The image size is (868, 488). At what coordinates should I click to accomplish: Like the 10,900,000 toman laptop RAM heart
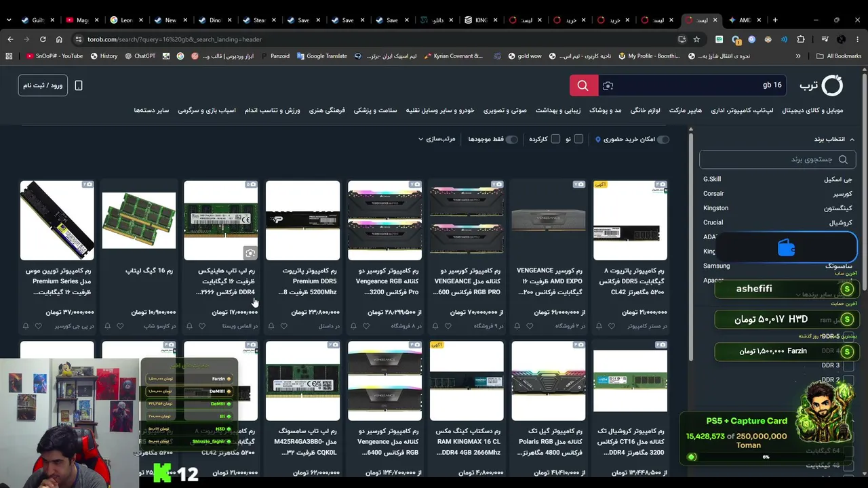coord(120,326)
